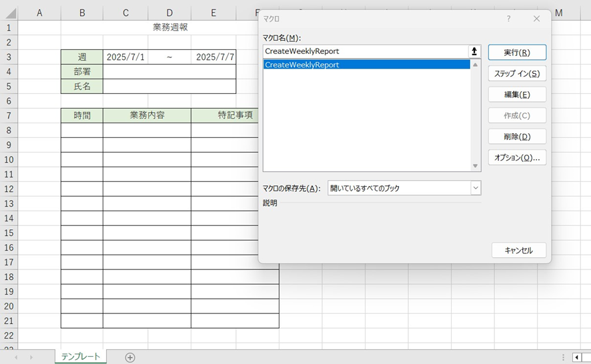Viewport: 591px width, 364px height.
Task: Click the キャンセル button
Action: [x=518, y=251]
